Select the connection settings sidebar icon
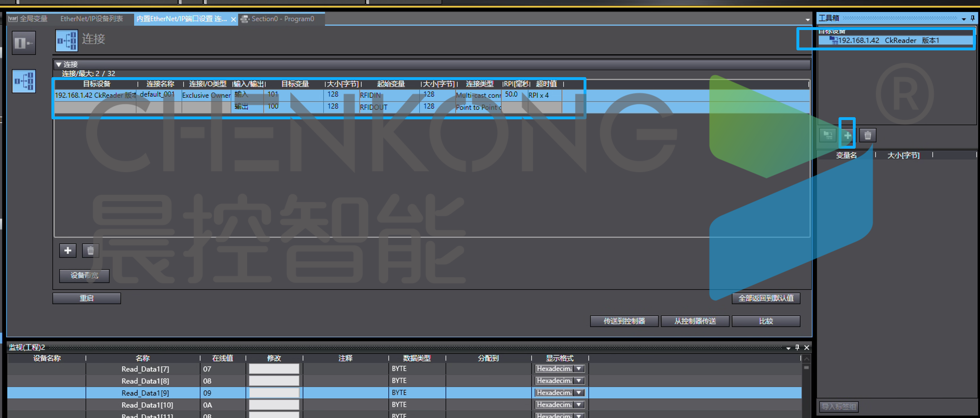980x418 pixels. pyautogui.click(x=24, y=81)
